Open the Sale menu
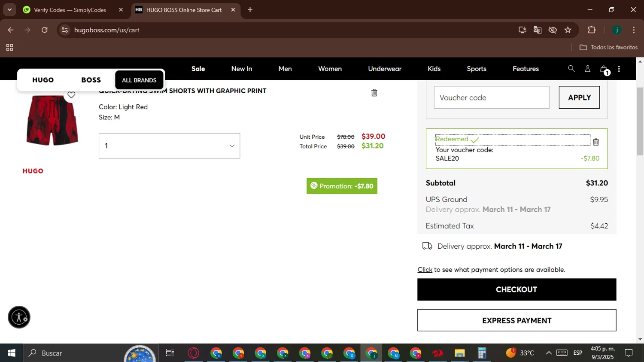The width and height of the screenshot is (644, 362). pos(198,69)
